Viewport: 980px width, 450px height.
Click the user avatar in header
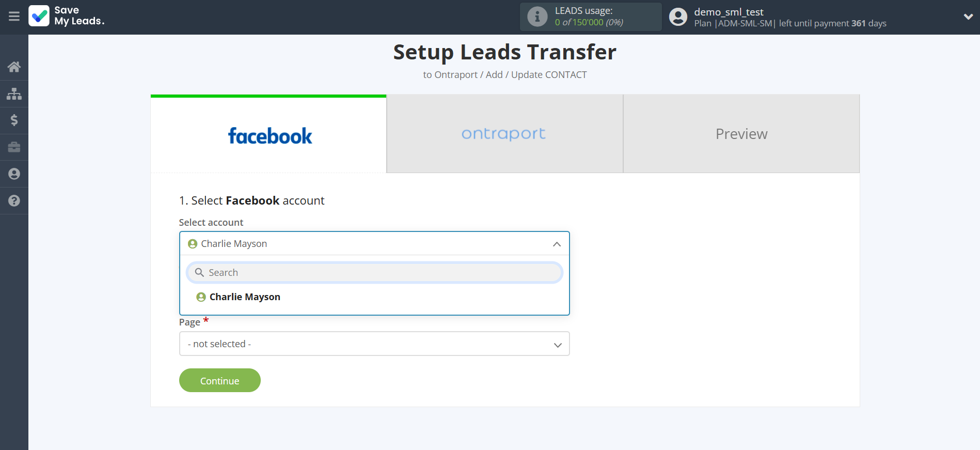[678, 17]
